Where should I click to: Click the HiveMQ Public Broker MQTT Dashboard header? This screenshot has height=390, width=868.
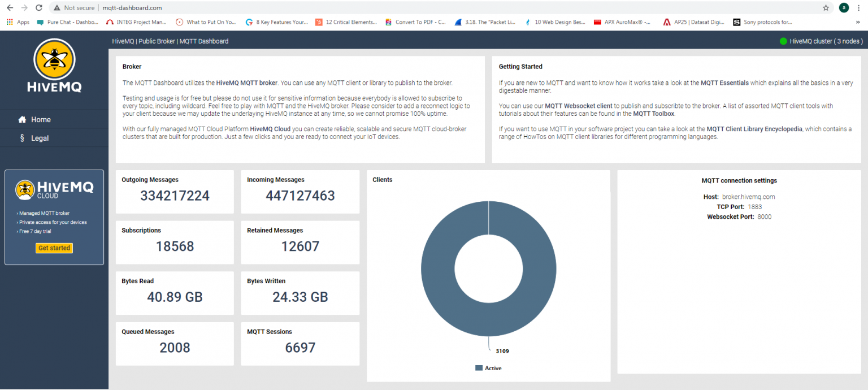pos(170,41)
